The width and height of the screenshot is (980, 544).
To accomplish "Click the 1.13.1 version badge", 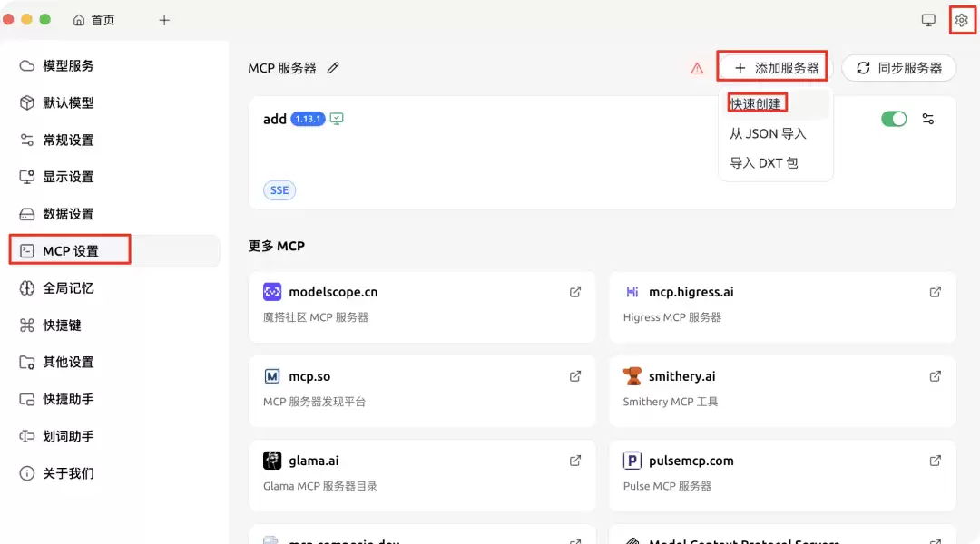I will 308,119.
